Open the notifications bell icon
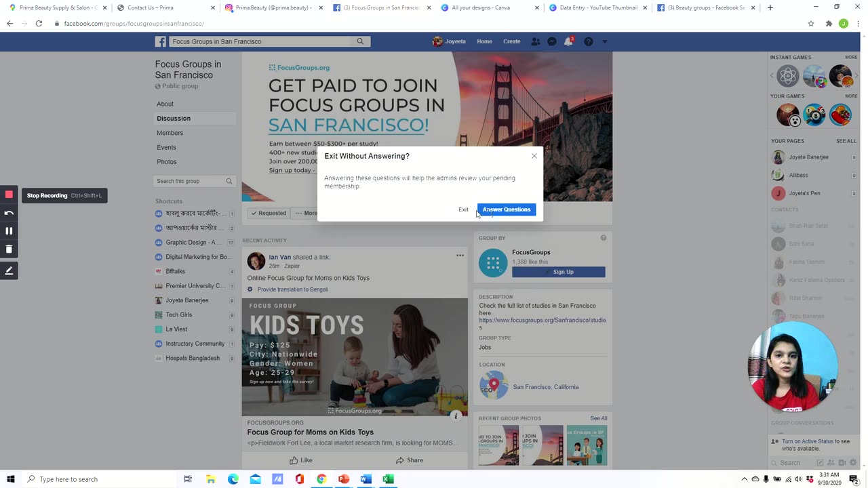This screenshot has height=488, width=868. (x=568, y=41)
